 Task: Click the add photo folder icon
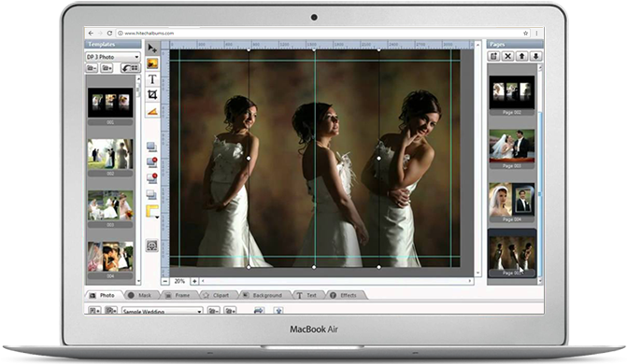[x=230, y=310]
